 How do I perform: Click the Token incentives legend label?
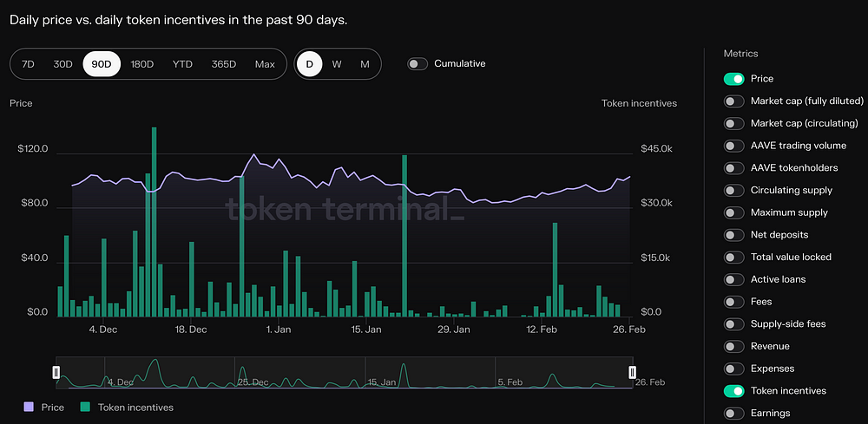click(135, 408)
